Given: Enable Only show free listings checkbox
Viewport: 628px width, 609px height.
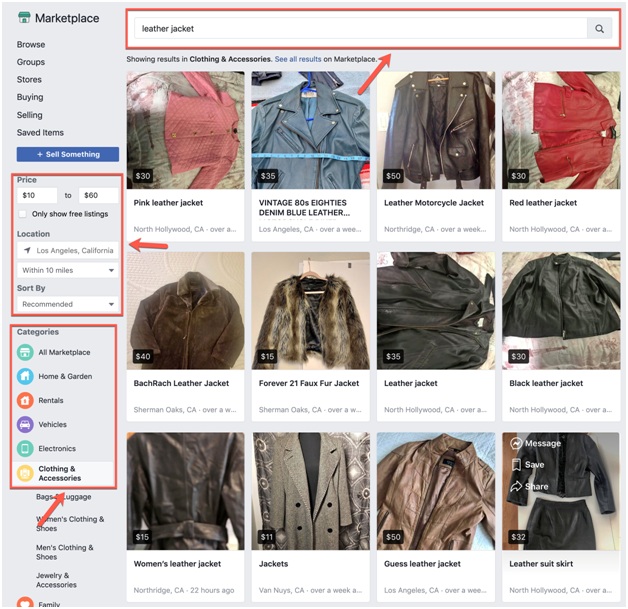Looking at the screenshot, I should coord(24,214).
